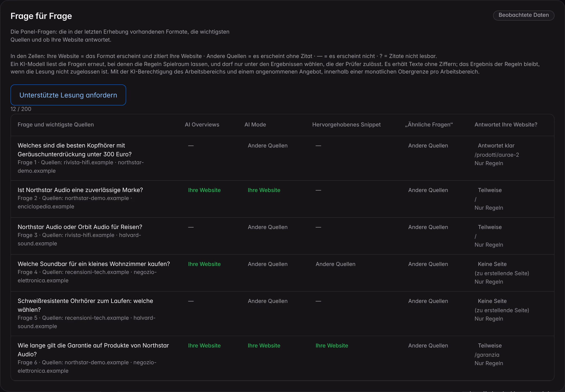Click (zu erstellende Seite) in Frage 5 row
This screenshot has height=392, width=565.
coord(502,310)
